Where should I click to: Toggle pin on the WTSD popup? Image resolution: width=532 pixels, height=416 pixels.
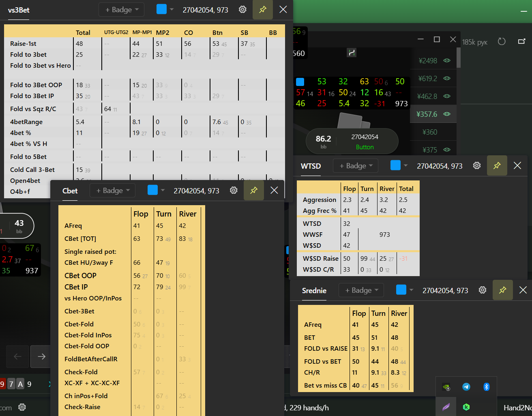point(497,165)
